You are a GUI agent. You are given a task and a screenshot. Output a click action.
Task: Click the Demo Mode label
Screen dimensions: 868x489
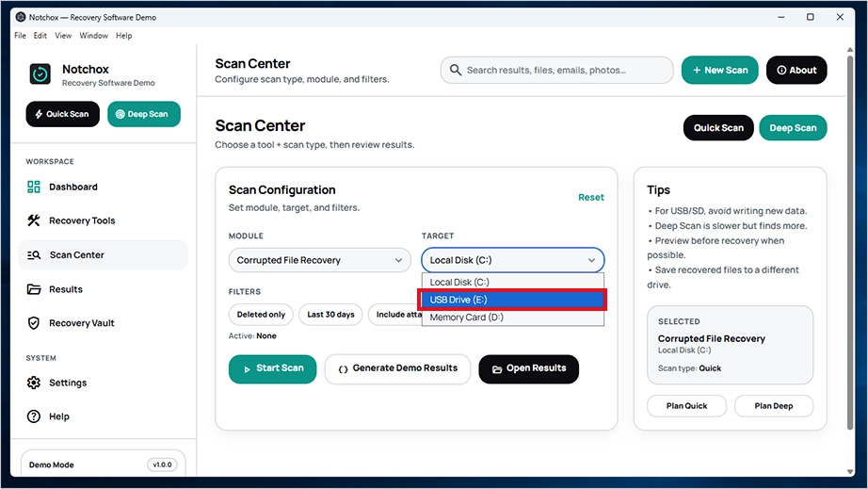pyautogui.click(x=52, y=465)
